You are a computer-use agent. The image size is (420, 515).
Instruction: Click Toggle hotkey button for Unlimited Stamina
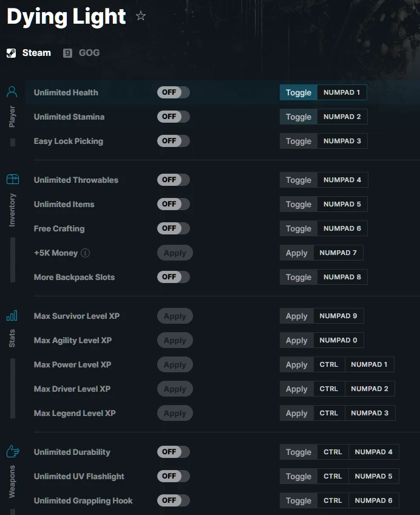(x=298, y=117)
